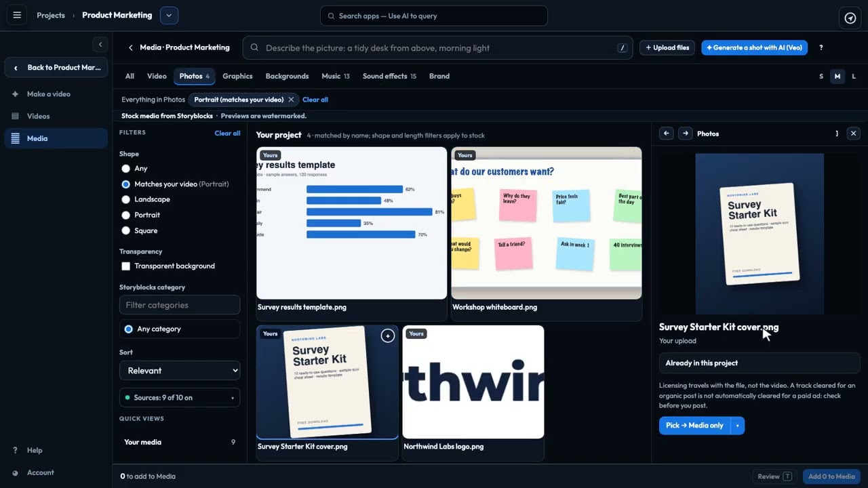The image size is (868, 488).
Task: Select Matches your video shape option
Action: tap(125, 184)
